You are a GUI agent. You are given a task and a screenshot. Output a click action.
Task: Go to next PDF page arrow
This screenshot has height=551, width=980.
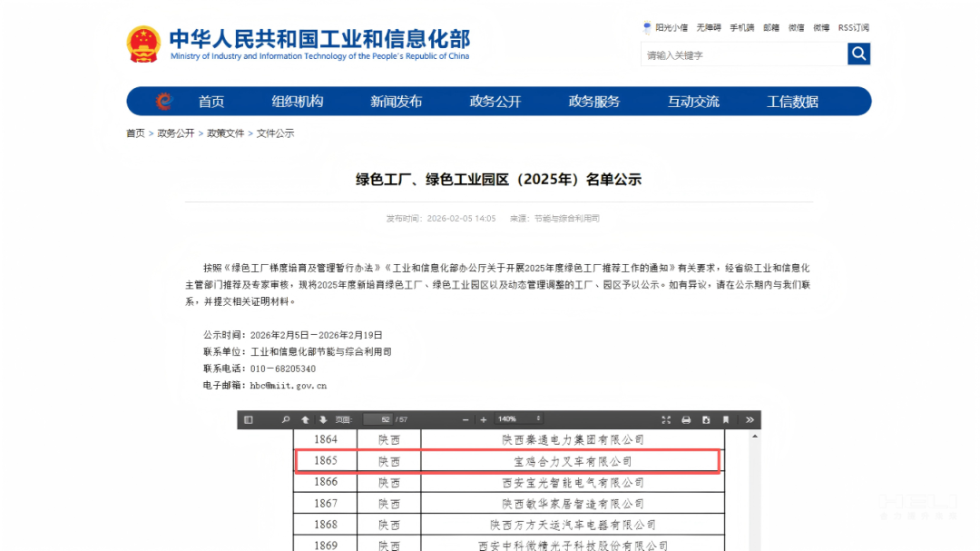[x=322, y=420]
